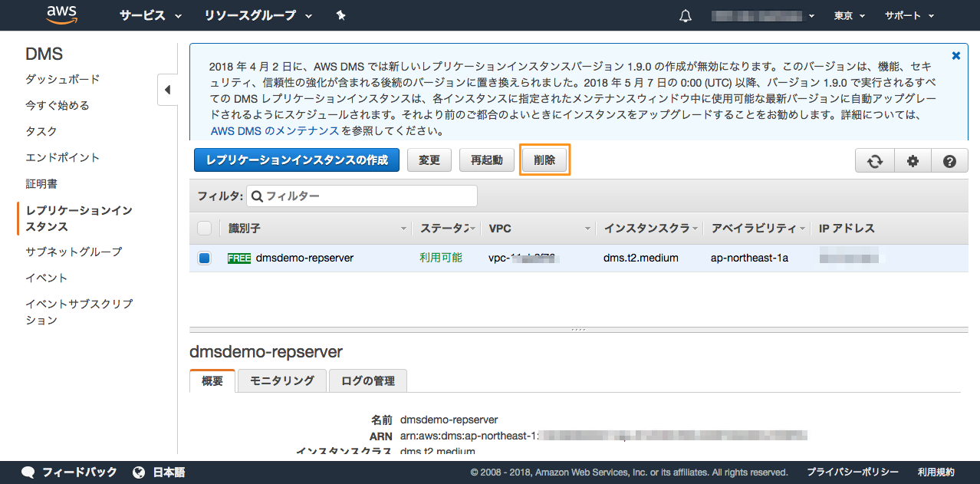Switch to the 概要 tab
This screenshot has height=484, width=980.
click(212, 380)
